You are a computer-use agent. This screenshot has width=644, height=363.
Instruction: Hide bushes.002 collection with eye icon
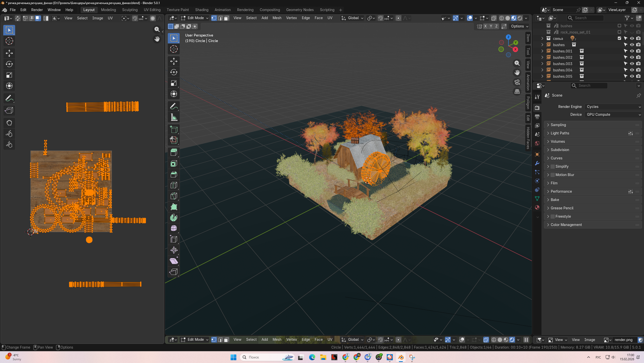click(632, 57)
